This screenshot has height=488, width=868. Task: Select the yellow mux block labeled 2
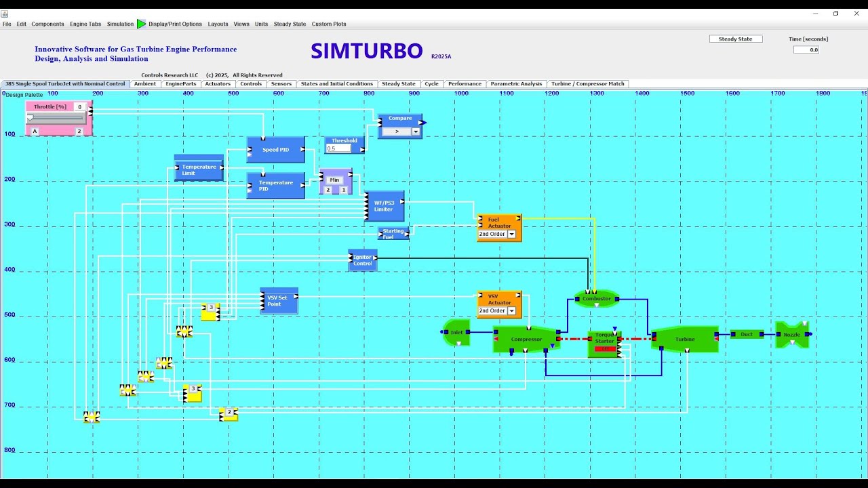[x=229, y=414]
